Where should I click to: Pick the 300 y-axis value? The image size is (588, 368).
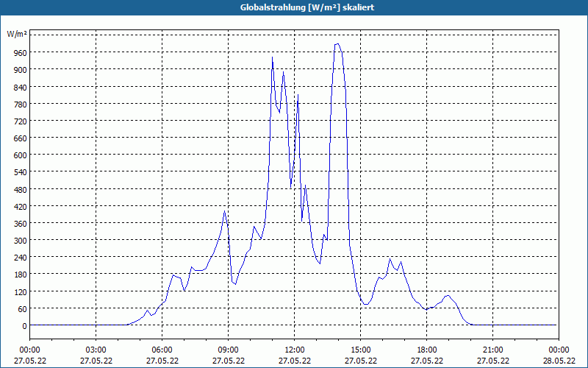pyautogui.click(x=21, y=241)
